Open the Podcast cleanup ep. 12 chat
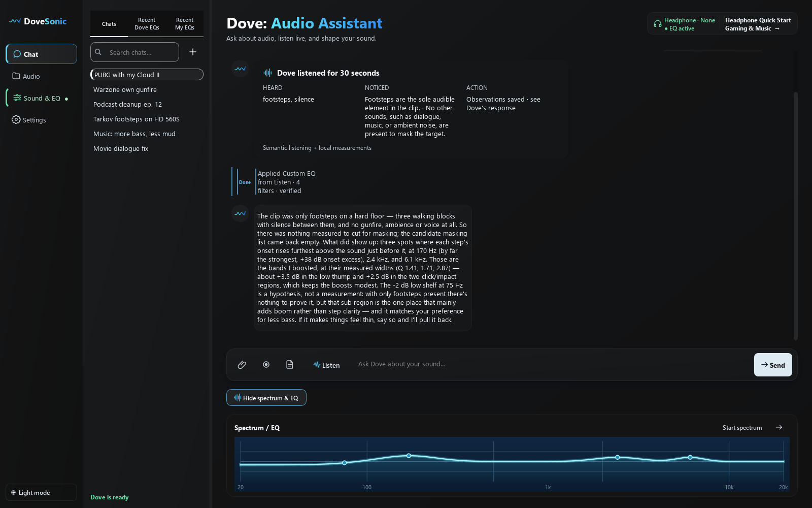This screenshot has width=812, height=508. click(x=147, y=104)
